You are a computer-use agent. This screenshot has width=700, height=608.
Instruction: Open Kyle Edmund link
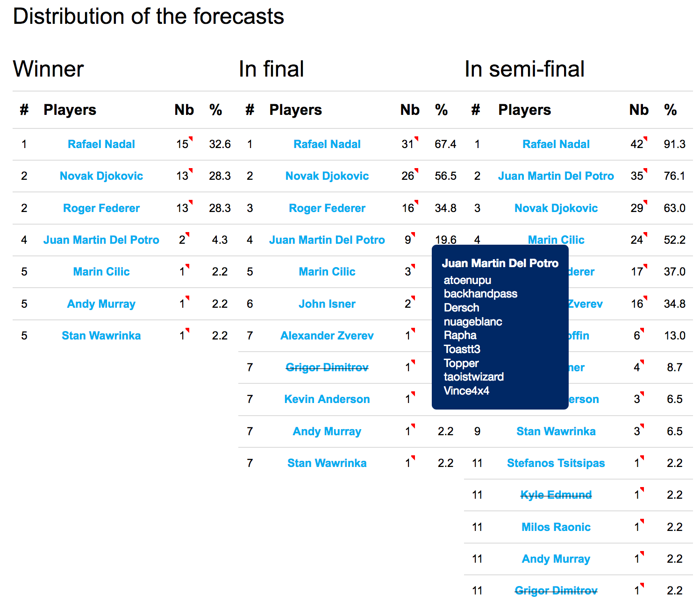click(556, 495)
